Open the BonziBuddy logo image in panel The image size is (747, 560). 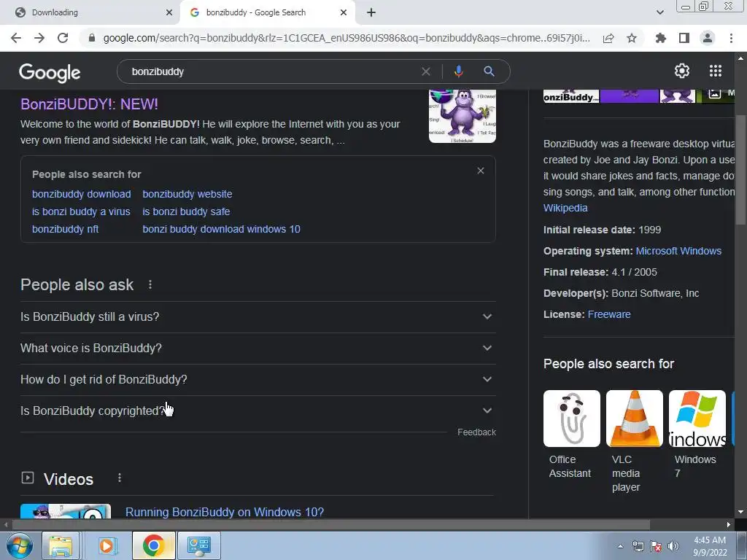[x=571, y=96]
